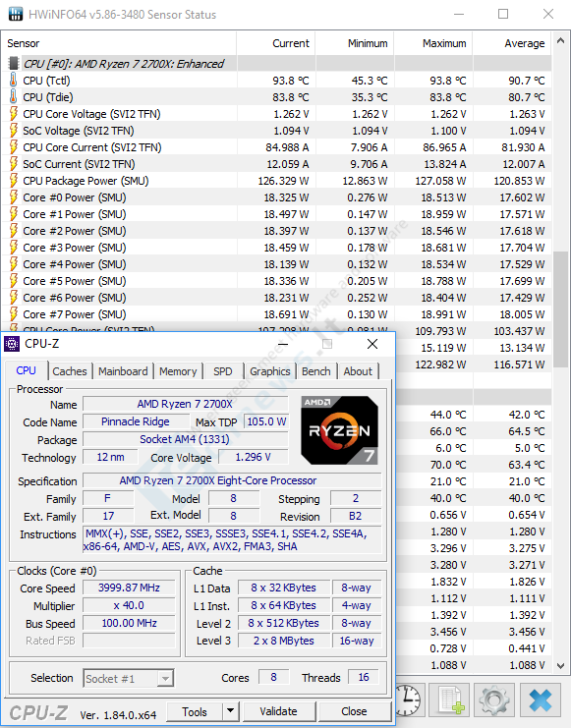Click the Minimum column header
Image resolution: width=571 pixels, height=728 pixels.
(x=355, y=43)
